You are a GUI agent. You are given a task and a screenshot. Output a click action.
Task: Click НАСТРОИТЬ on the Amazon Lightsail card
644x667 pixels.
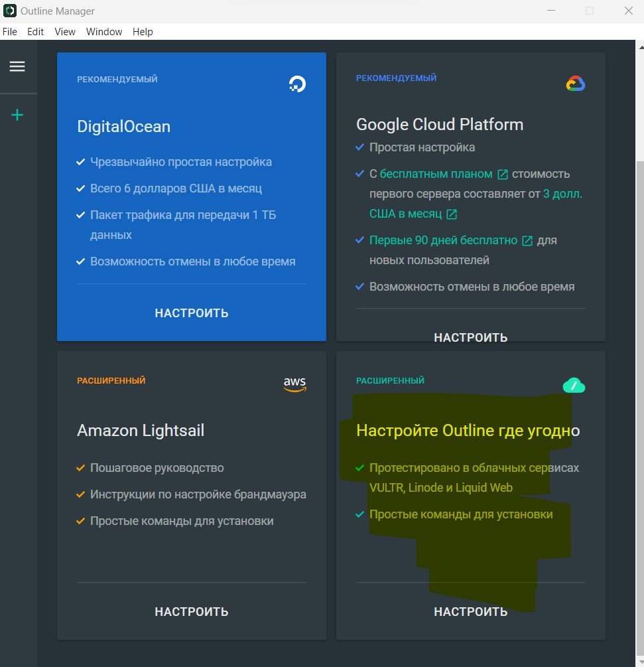(192, 612)
